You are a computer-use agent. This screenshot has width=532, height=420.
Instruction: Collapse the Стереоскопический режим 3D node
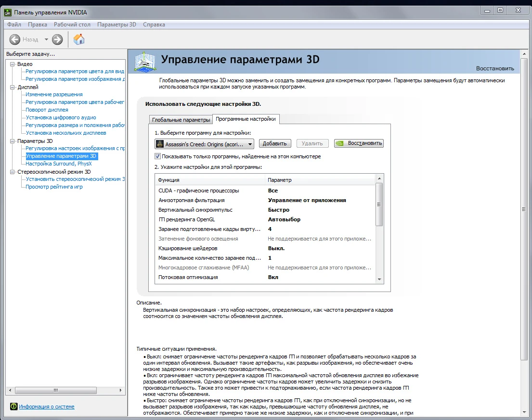coord(13,172)
